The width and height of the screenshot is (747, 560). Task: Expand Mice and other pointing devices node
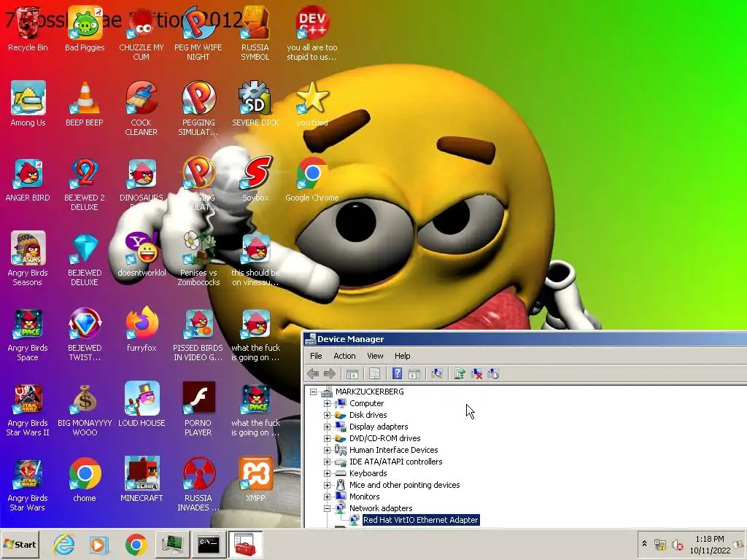[328, 485]
